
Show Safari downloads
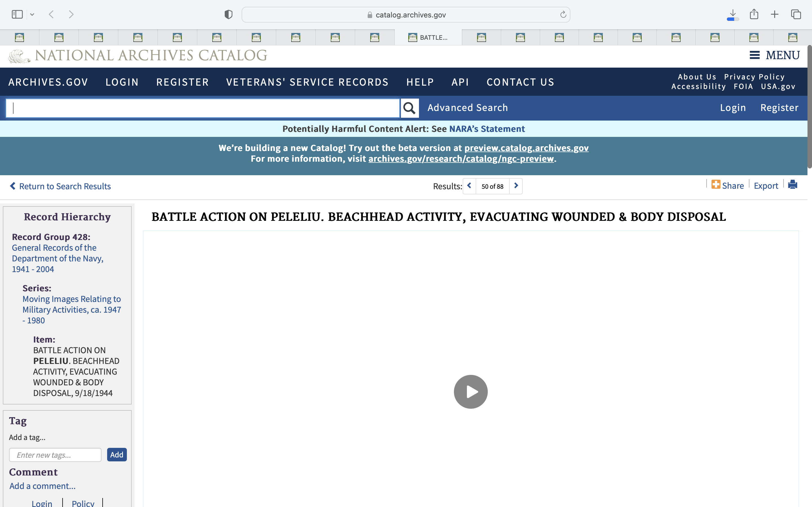[x=733, y=14]
